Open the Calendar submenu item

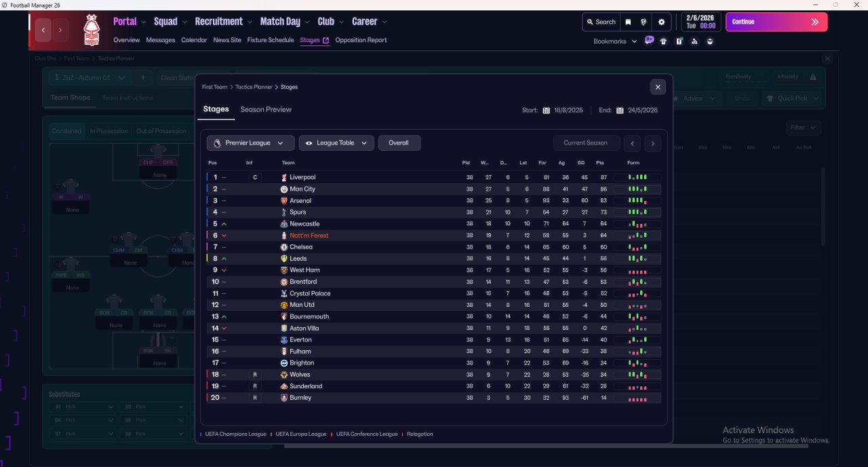coord(194,40)
